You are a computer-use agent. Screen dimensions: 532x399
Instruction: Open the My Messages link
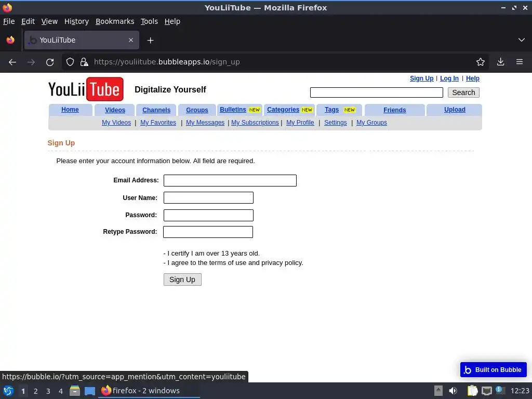205,123
